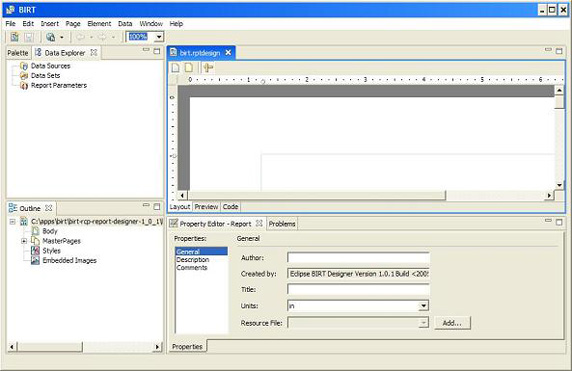
Task: Open the Units dropdown
Action: tap(423, 306)
